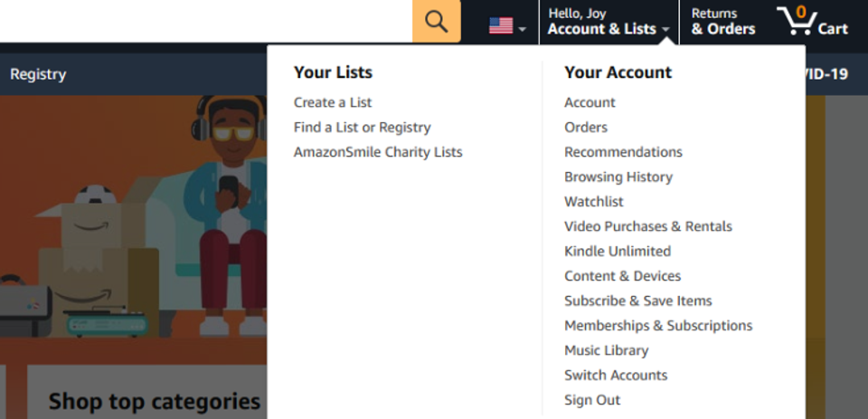Select Account under Your Account
The height and width of the screenshot is (419, 868).
click(x=590, y=102)
